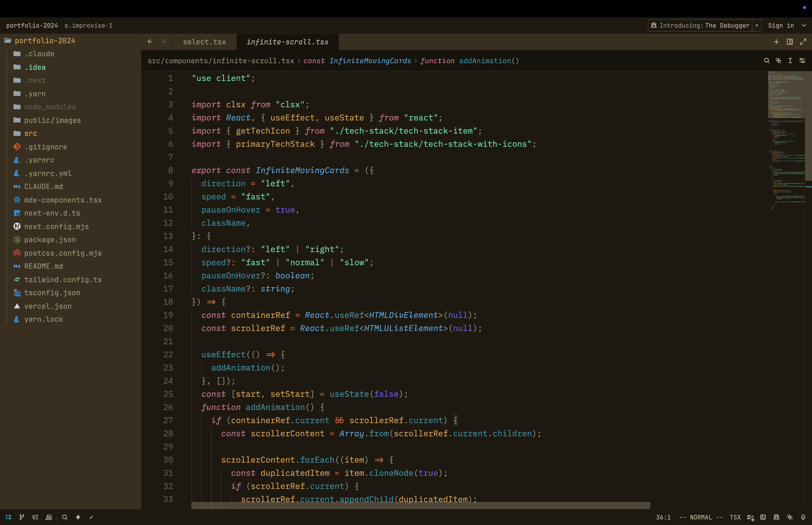
Task: Click the TSX language selector
Action: pos(735,517)
